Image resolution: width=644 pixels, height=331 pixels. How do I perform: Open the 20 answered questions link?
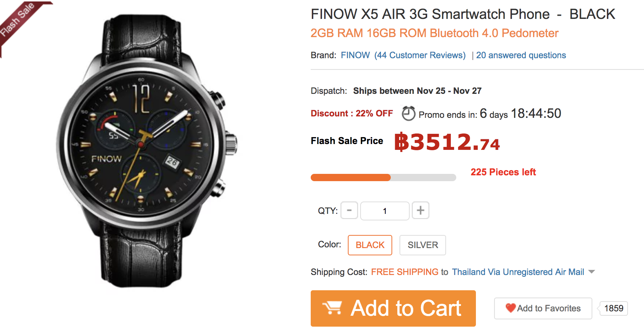[521, 55]
